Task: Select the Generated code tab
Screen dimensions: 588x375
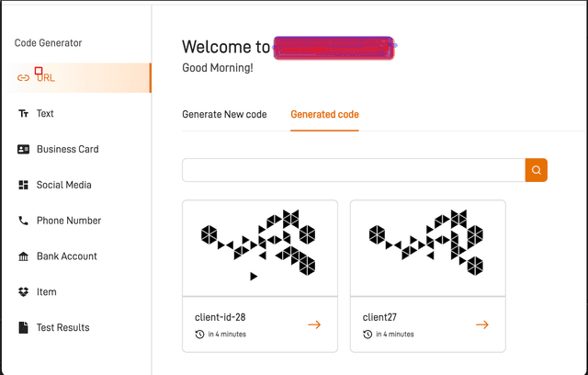Action: click(324, 114)
